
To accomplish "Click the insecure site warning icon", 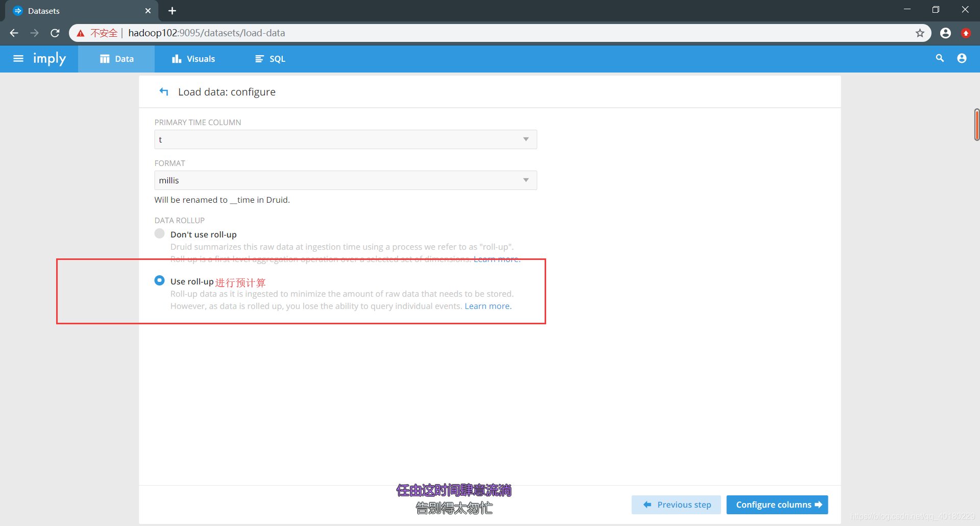I will pyautogui.click(x=81, y=33).
